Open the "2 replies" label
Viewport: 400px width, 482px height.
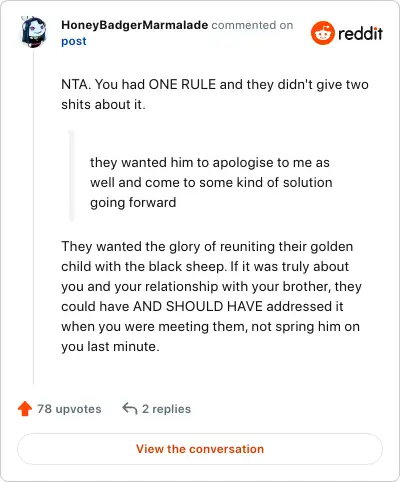(166, 409)
